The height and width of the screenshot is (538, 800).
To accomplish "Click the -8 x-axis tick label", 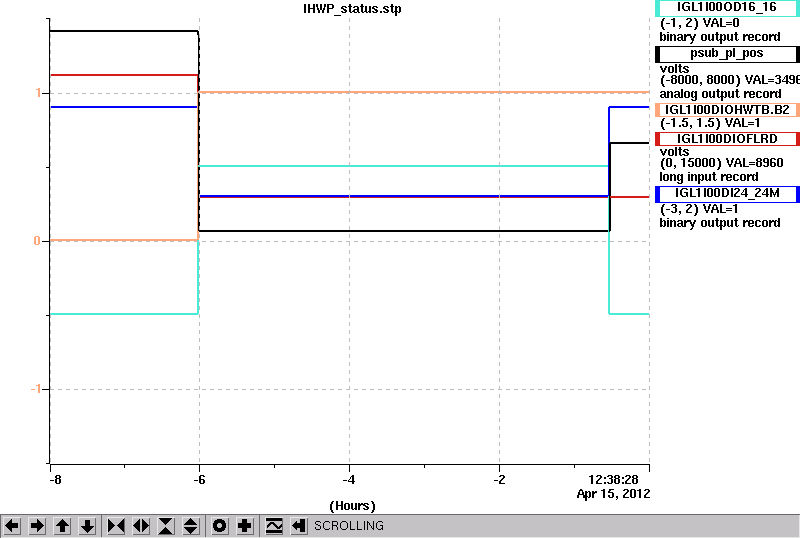I will pos(55,480).
